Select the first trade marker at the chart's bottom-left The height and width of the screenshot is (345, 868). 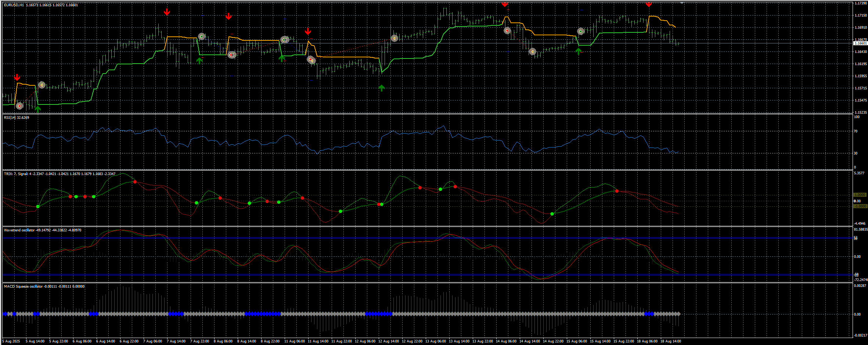tap(19, 106)
